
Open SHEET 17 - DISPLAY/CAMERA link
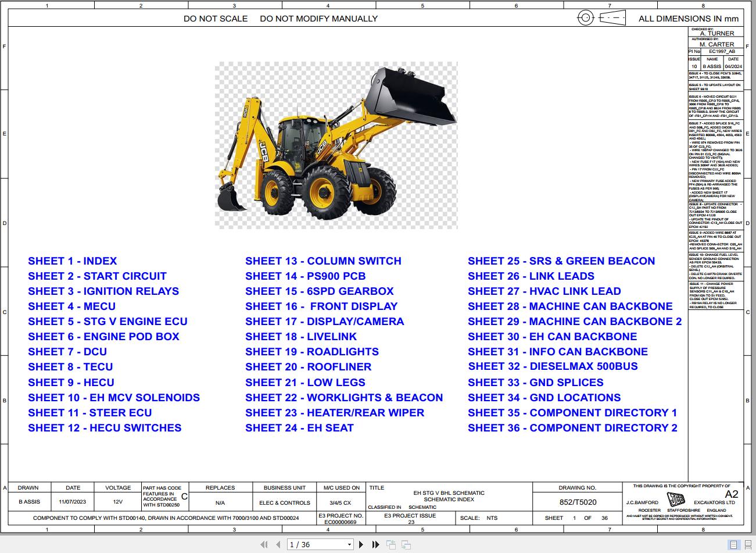point(324,322)
